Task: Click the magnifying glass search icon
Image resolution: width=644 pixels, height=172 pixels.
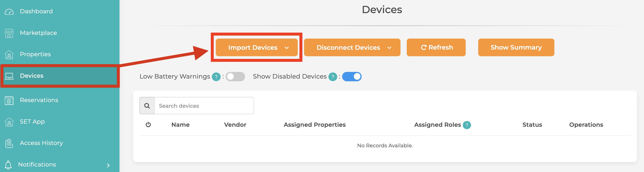Action: click(147, 106)
